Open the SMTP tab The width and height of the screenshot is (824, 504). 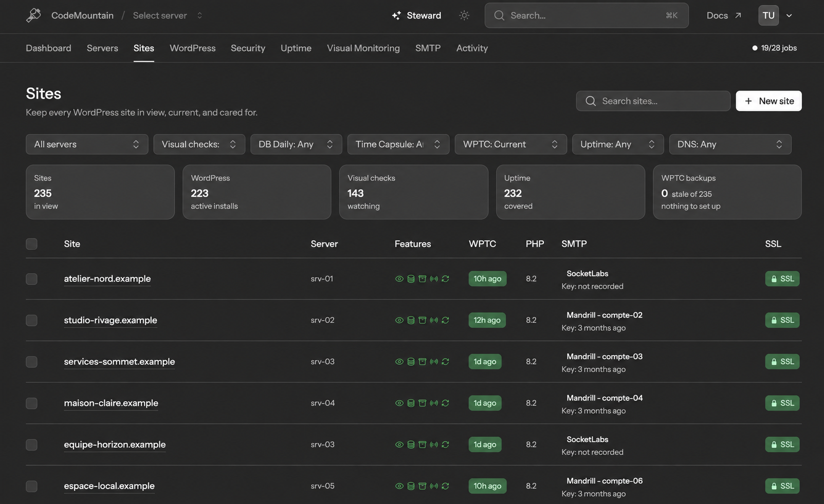[428, 48]
